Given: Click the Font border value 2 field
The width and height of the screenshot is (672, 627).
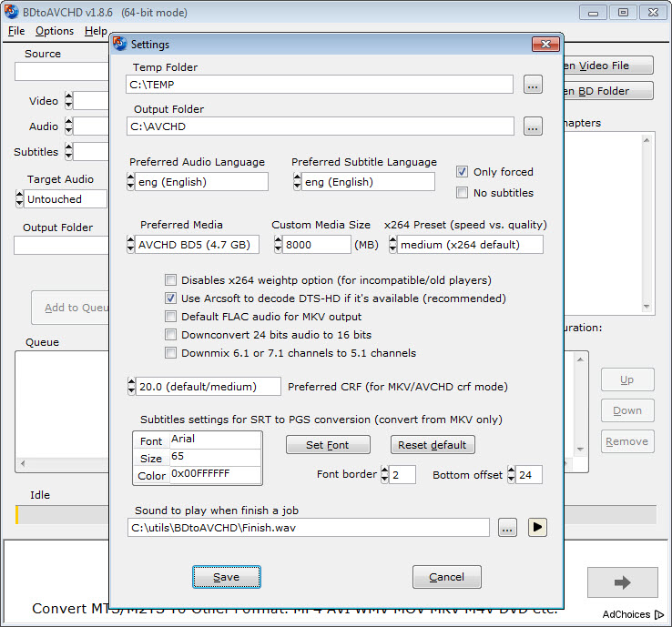Looking at the screenshot, I should [402, 474].
